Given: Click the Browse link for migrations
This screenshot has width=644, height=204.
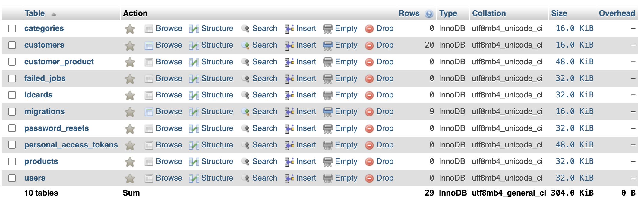Looking at the screenshot, I should point(169,112).
